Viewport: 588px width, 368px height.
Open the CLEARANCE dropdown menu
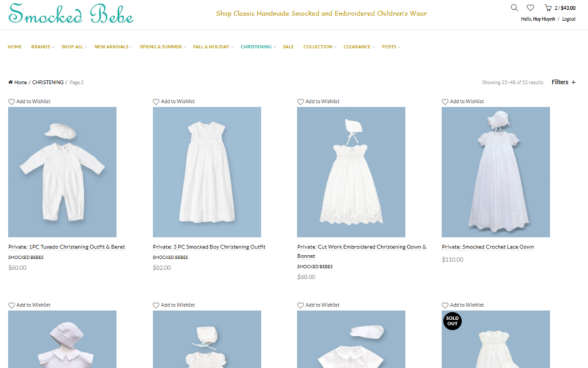coord(359,47)
